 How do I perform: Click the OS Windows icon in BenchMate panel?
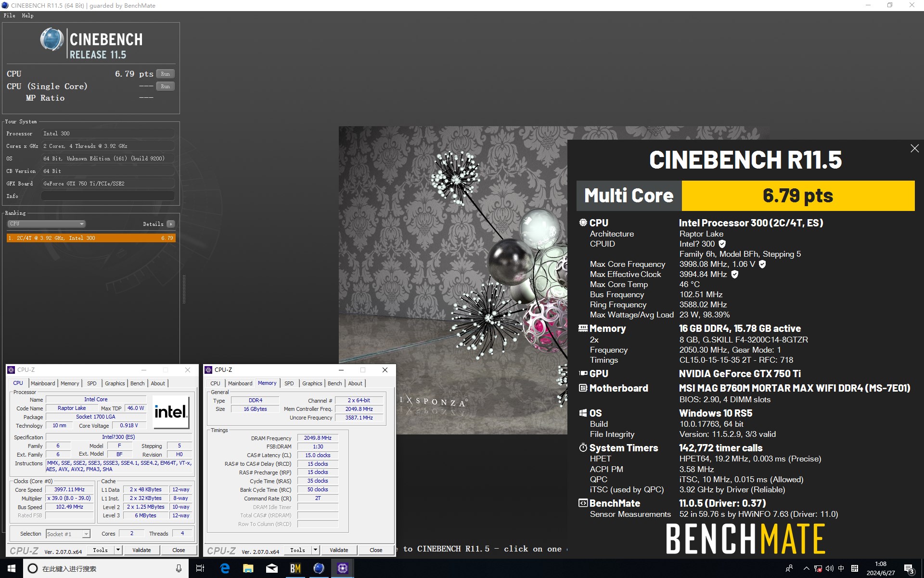point(583,413)
